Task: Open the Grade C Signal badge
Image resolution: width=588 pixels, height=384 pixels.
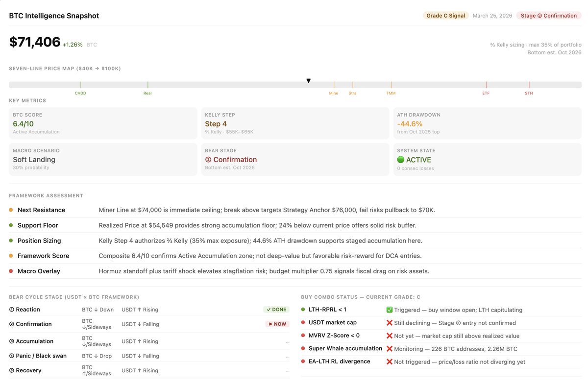Action: [445, 16]
